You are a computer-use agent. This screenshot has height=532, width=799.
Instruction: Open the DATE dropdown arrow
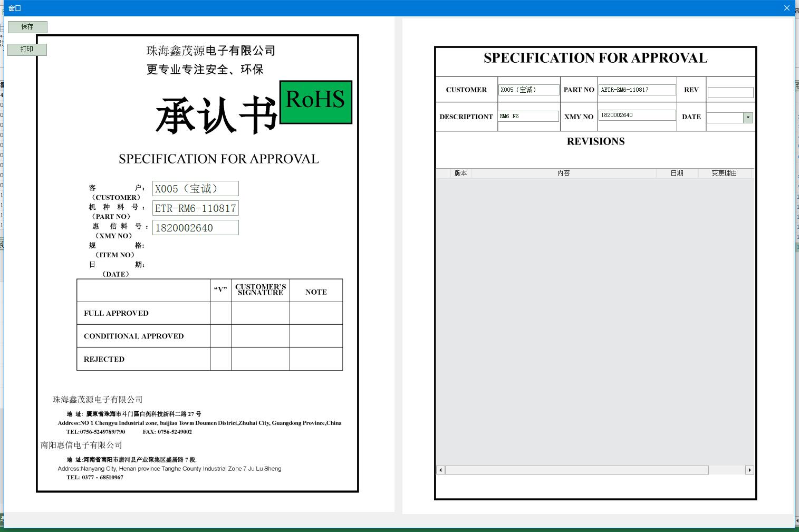pyautogui.click(x=748, y=118)
